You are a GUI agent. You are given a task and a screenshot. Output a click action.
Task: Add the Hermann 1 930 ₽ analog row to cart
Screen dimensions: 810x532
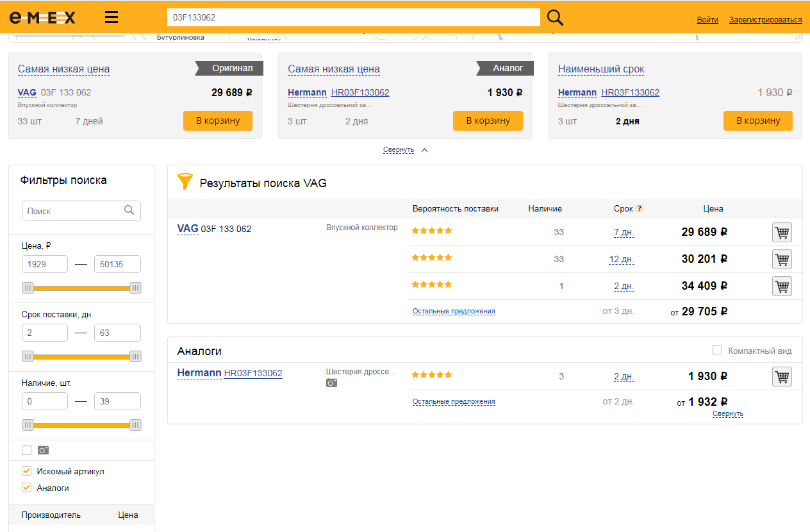tap(782, 377)
